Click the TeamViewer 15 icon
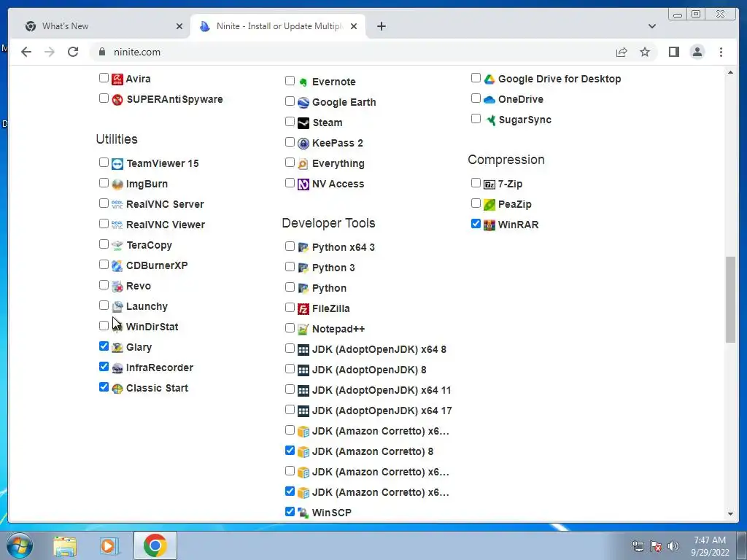 tap(117, 164)
